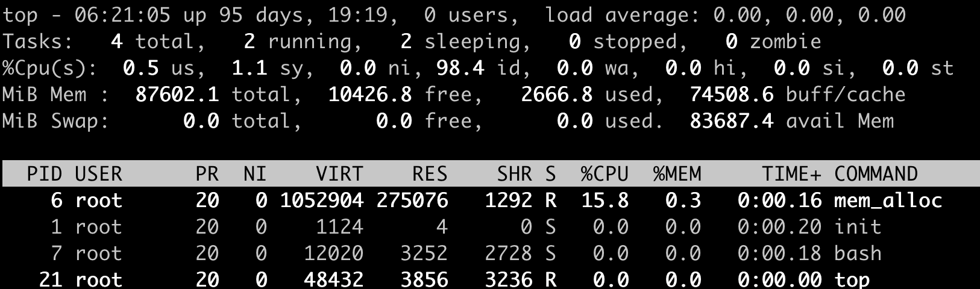Click the USER column header
This screenshot has height=289, width=980.
(x=98, y=174)
